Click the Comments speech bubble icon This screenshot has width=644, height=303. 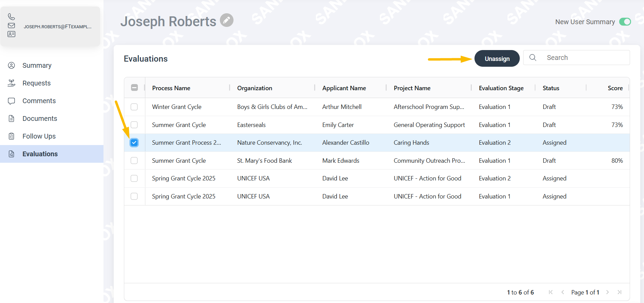coord(11,101)
